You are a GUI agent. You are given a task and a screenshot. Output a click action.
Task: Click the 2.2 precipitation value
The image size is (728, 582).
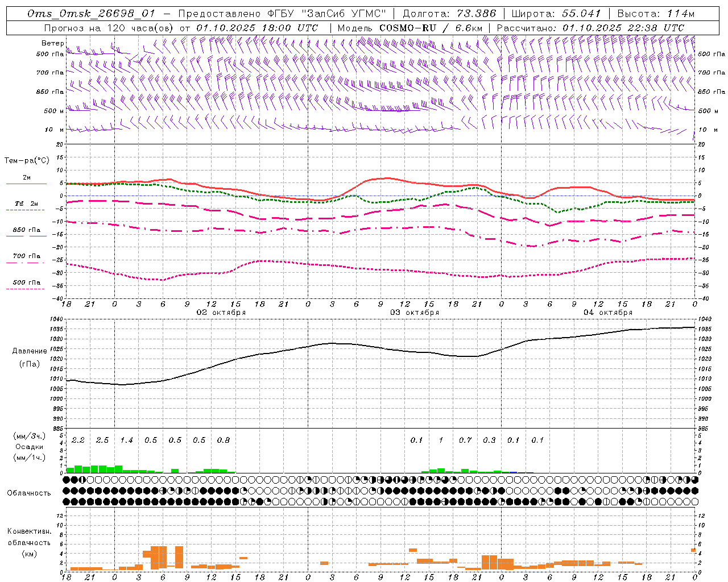(x=78, y=440)
